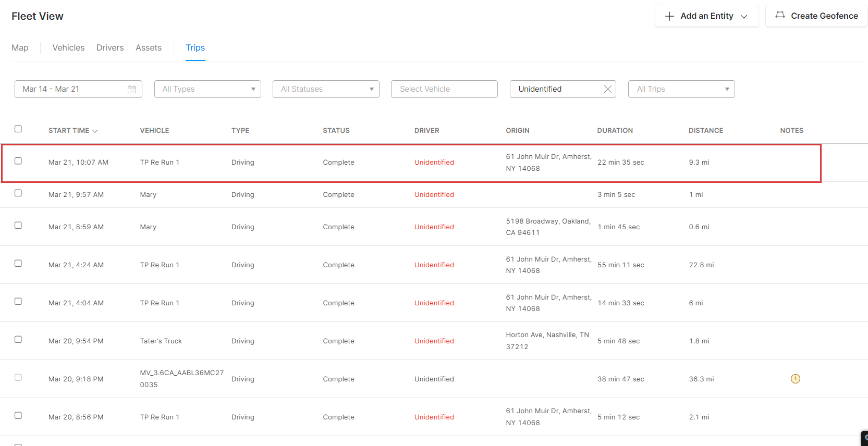
Task: Click duration 3 min 5 sec
Action: [x=616, y=195]
